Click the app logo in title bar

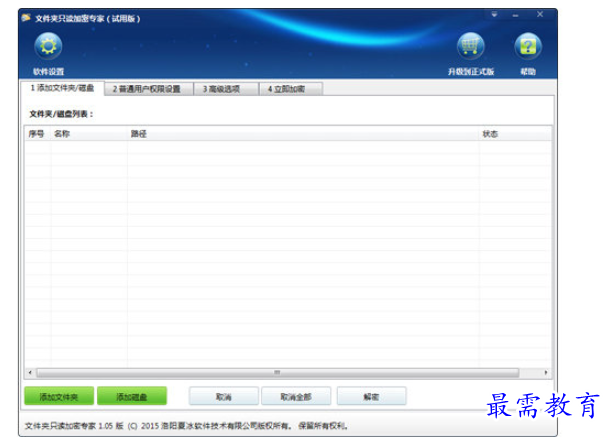coord(26,18)
